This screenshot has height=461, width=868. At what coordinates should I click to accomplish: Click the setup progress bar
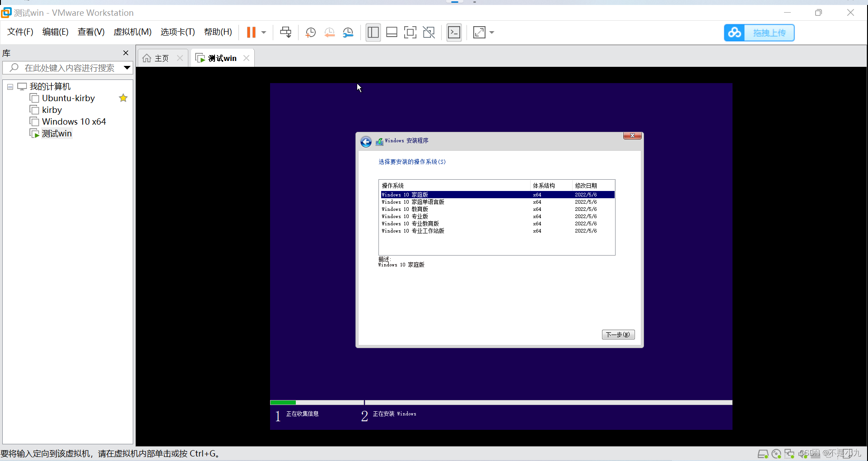point(501,402)
